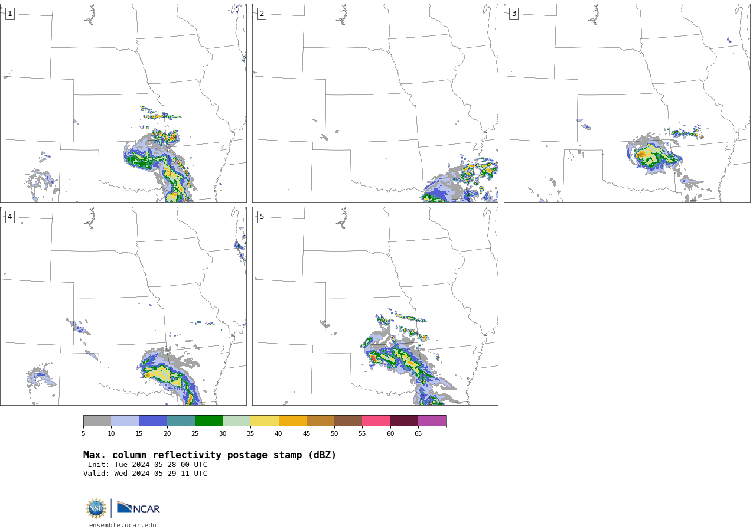Click the orange 40-45 dBZ swatch
The image size is (756, 532).
point(292,421)
